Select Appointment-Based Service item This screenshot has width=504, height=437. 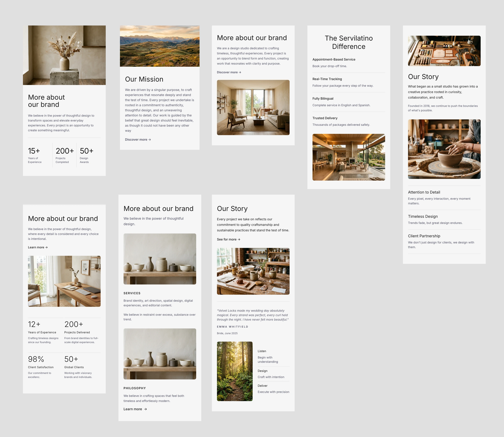(x=349, y=63)
